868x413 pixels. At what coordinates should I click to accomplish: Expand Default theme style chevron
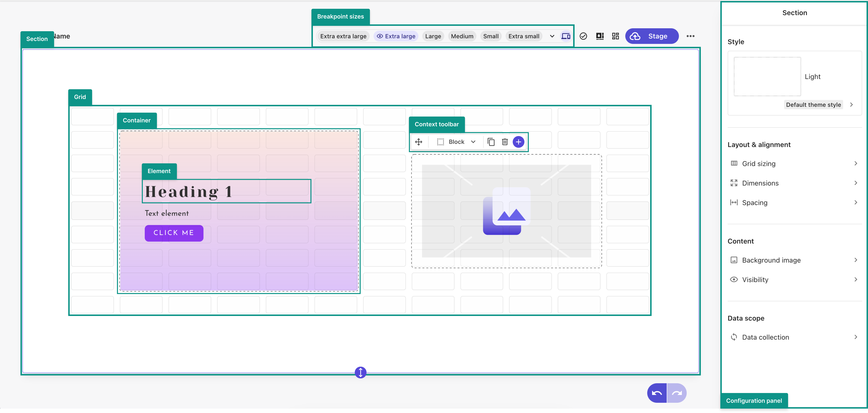(x=851, y=105)
